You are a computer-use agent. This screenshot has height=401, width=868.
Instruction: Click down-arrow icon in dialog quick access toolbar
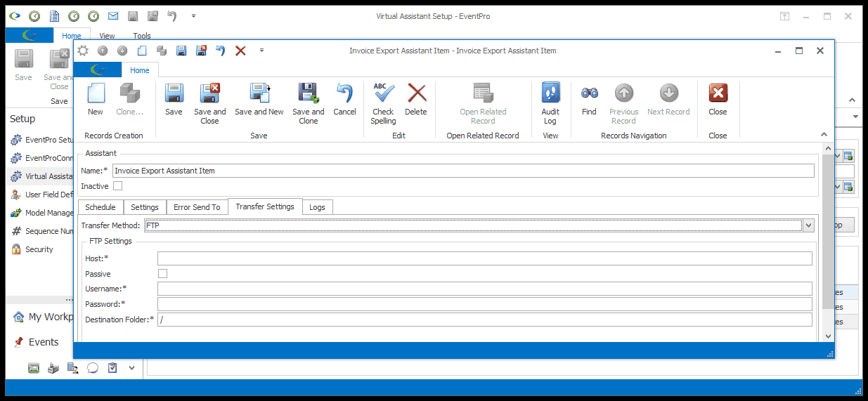(x=122, y=51)
